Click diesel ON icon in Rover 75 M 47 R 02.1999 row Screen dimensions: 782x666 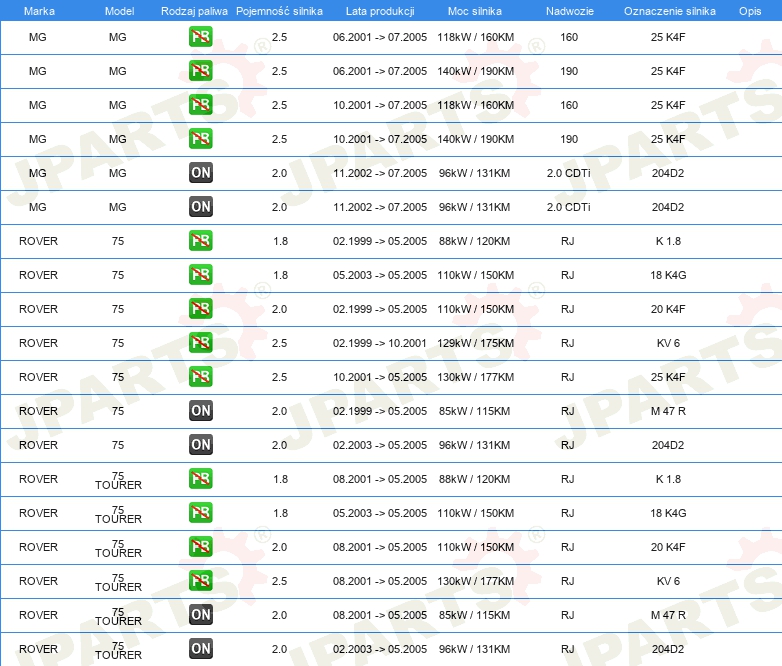click(200, 411)
